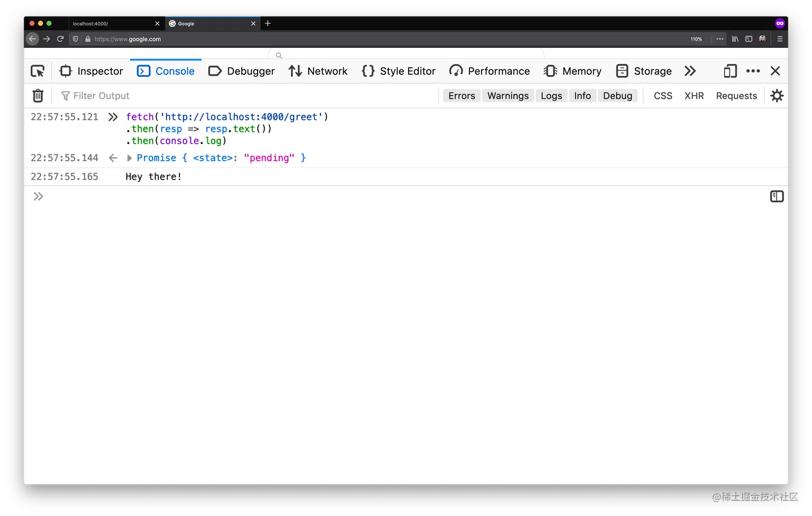The image size is (812, 516).
Task: Open devtools customize ellipsis menu
Action: pyautogui.click(x=753, y=71)
